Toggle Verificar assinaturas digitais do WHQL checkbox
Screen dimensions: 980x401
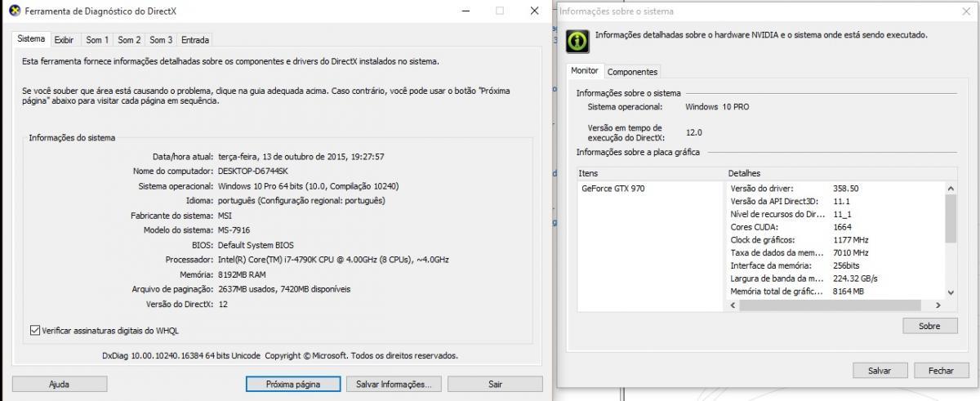[x=34, y=331]
